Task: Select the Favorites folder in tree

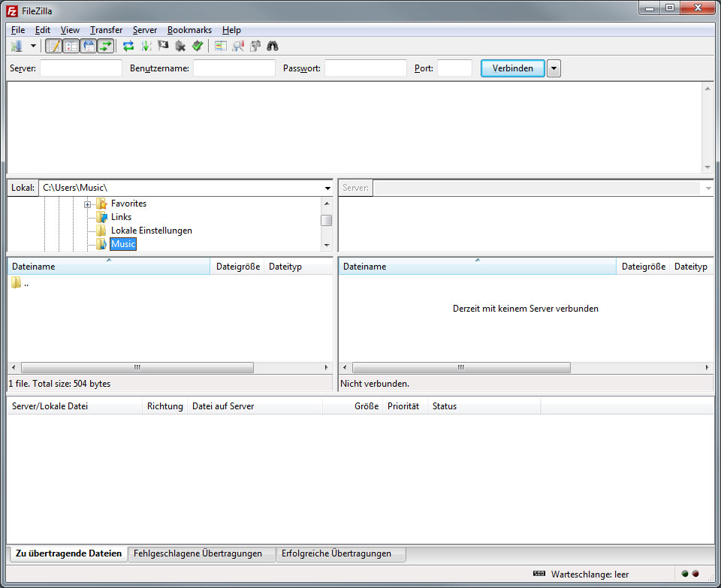Action: point(128,204)
